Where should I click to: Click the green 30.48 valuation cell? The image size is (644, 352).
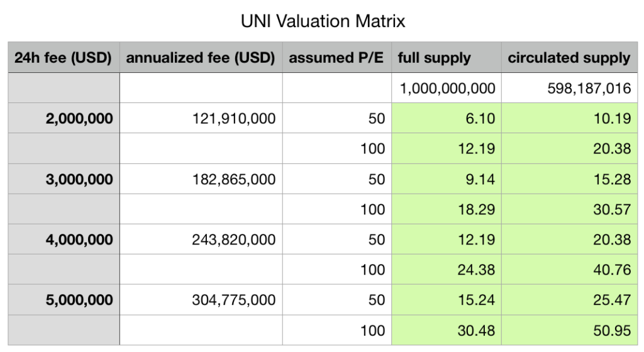tap(447, 330)
